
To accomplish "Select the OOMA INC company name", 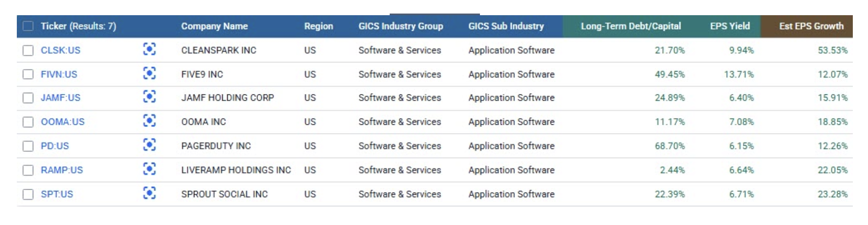I will point(203,122).
